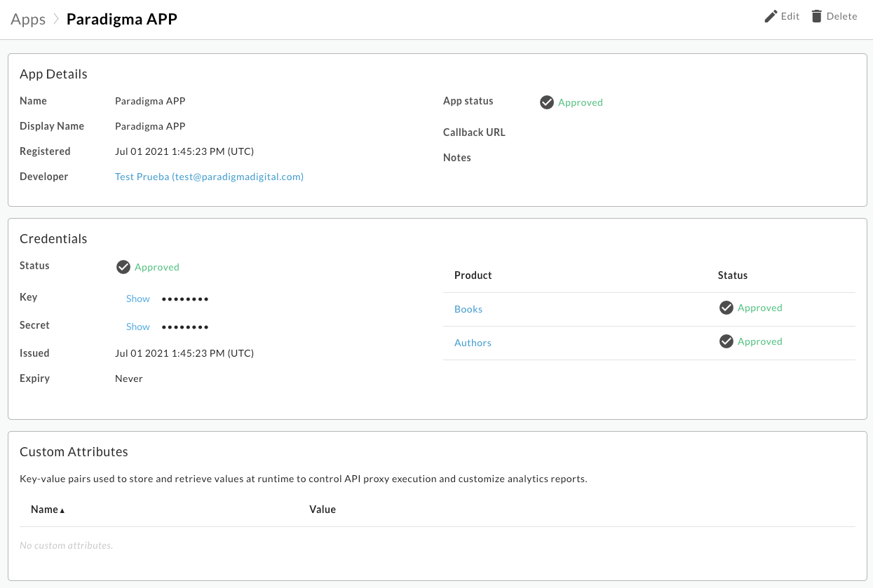
Task: Click the Delete trash icon
Action: coord(815,15)
